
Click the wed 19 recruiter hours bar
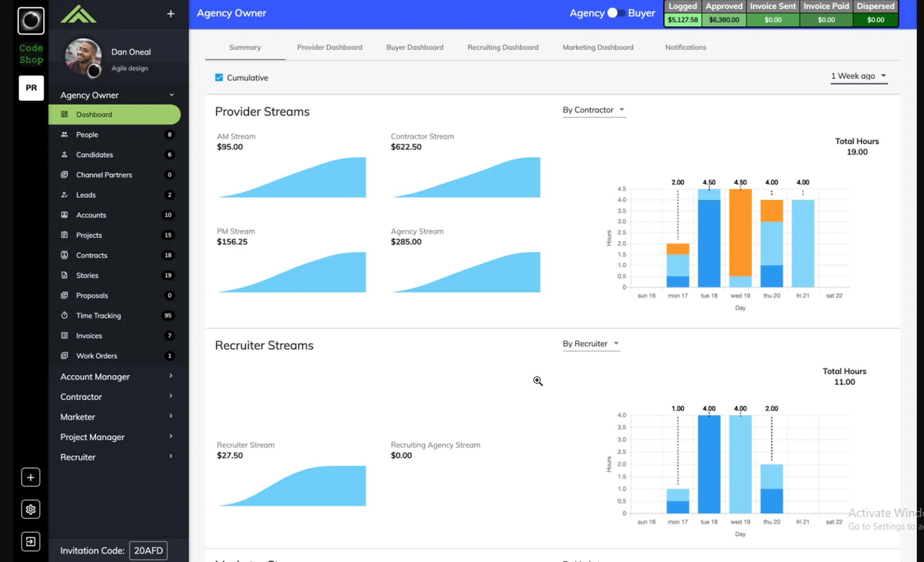[740, 464]
